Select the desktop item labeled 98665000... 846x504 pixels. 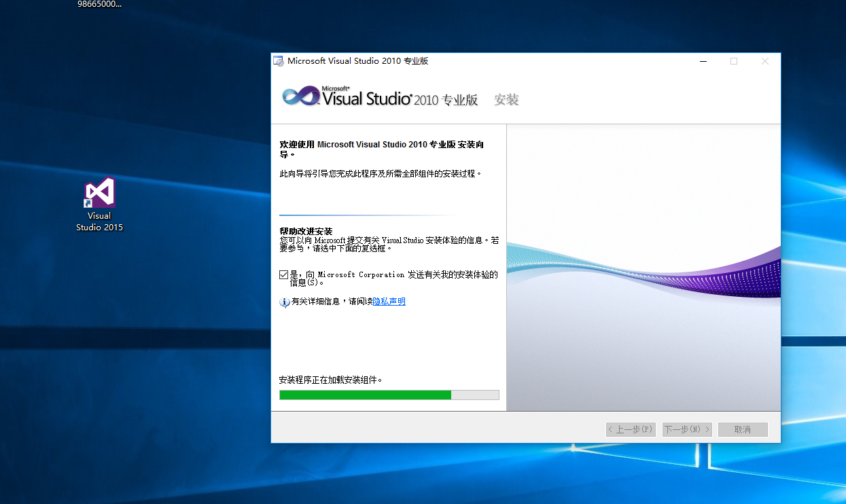coord(99,4)
